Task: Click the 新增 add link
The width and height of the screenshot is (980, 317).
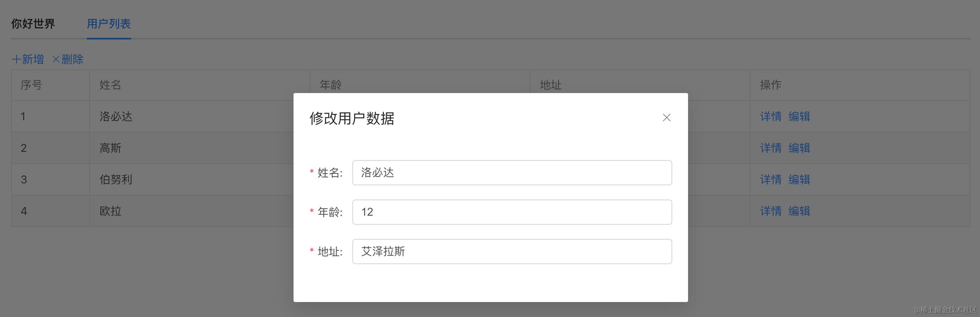Action: pos(28,60)
